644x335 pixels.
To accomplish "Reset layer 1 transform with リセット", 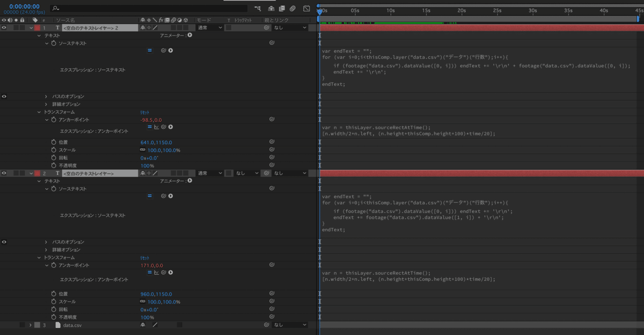I will [145, 112].
